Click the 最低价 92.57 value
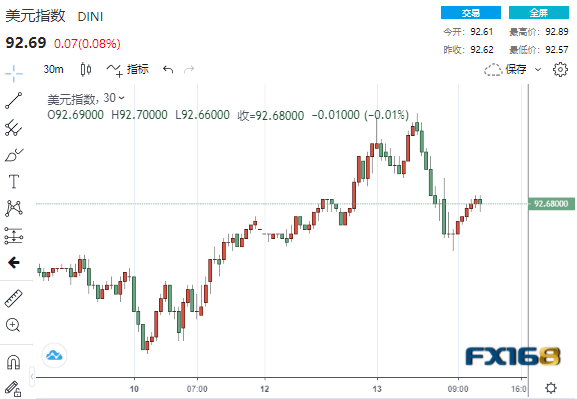This screenshot has height=399, width=577. pyautogui.click(x=557, y=49)
